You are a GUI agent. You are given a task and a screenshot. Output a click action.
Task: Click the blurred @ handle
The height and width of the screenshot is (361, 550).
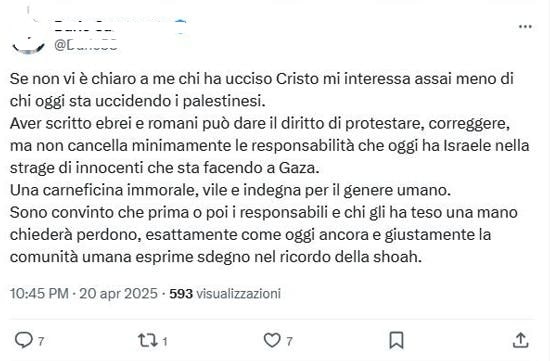pos(86,45)
